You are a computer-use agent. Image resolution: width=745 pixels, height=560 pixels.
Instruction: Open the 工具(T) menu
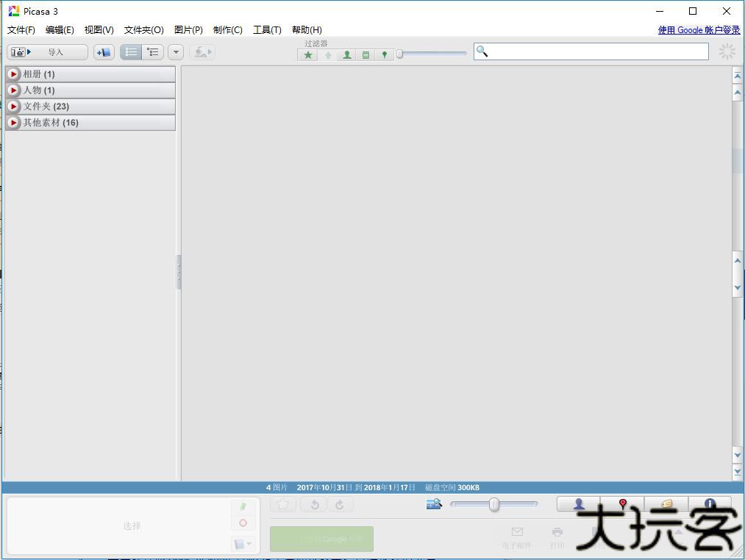[x=267, y=30]
